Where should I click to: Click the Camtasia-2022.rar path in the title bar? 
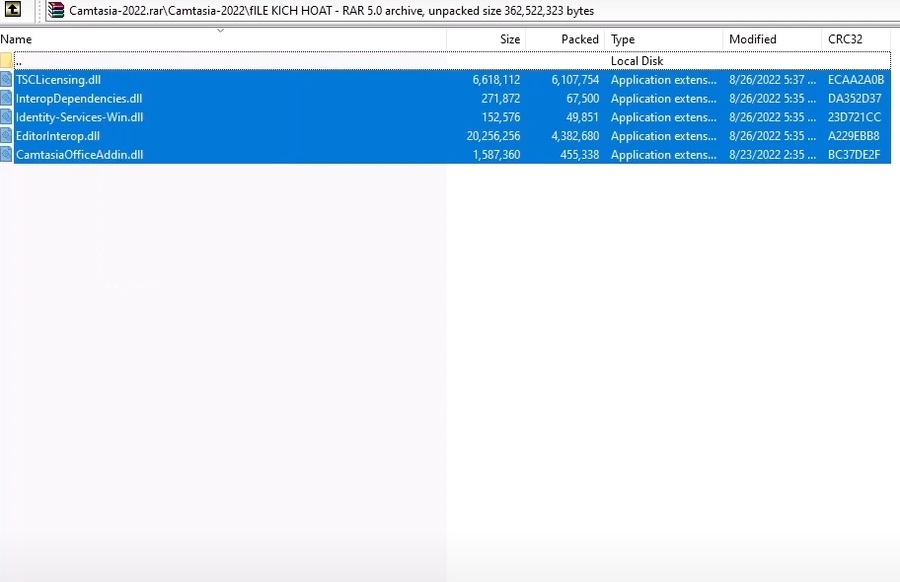point(105,11)
